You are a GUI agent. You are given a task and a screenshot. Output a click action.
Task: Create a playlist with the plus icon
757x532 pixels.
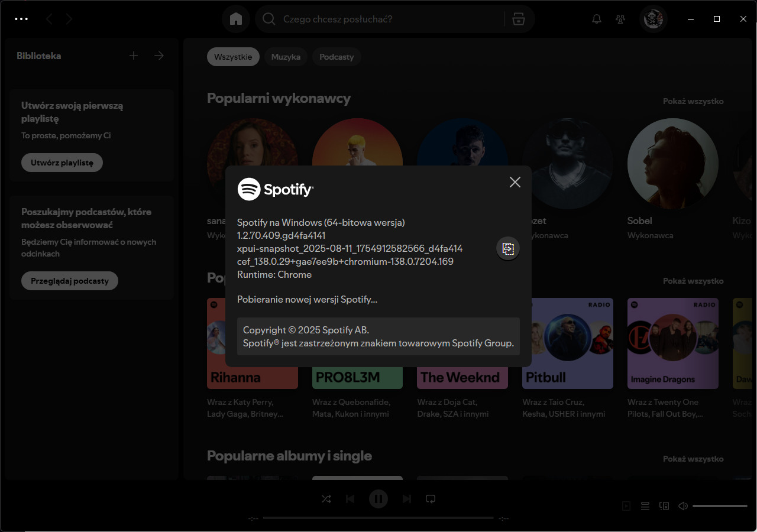pos(134,56)
